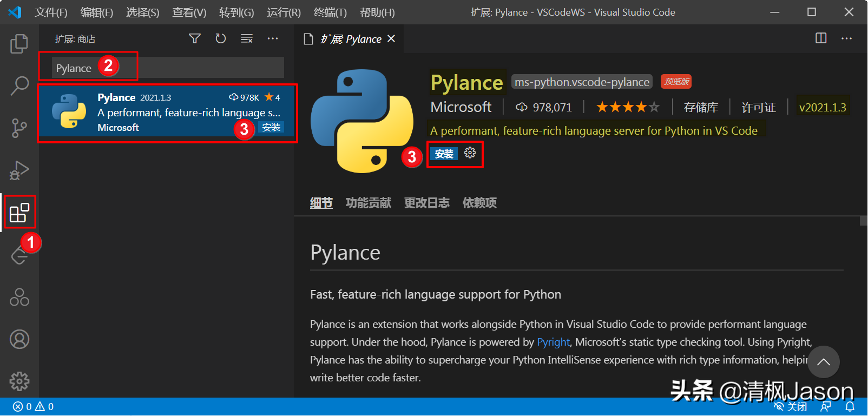This screenshot has width=868, height=416.
Task: Click the feedback icon in status bar
Action: pyautogui.click(x=826, y=407)
